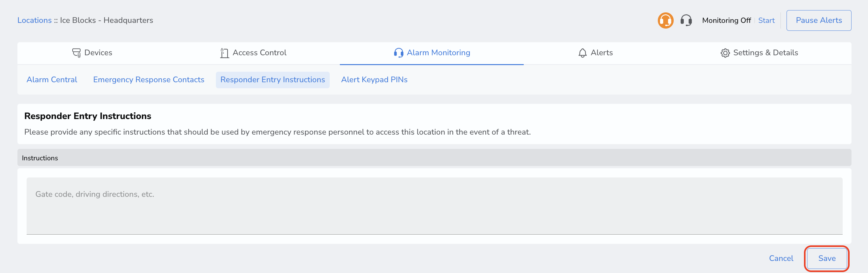
Task: Click the Devices tab icon
Action: pyautogui.click(x=76, y=53)
